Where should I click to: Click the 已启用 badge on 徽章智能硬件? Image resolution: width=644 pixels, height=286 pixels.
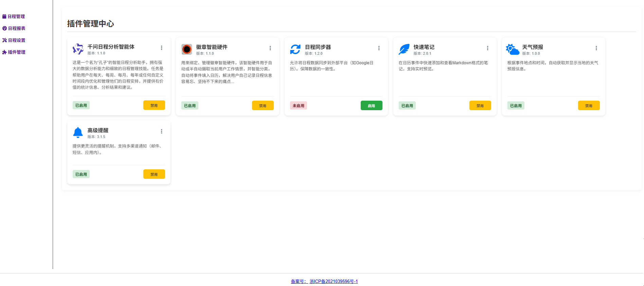(190, 106)
